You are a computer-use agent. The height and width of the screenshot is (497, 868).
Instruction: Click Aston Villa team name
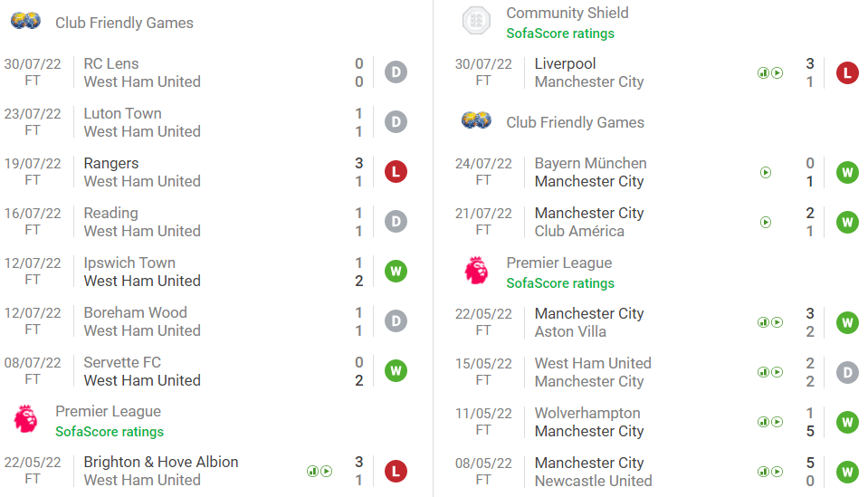click(x=570, y=331)
